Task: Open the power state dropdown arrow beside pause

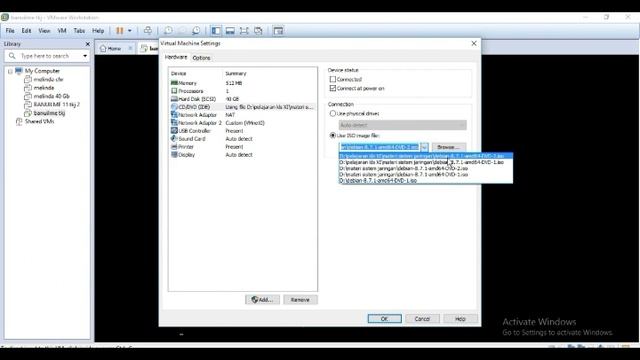Action: pyautogui.click(x=130, y=31)
